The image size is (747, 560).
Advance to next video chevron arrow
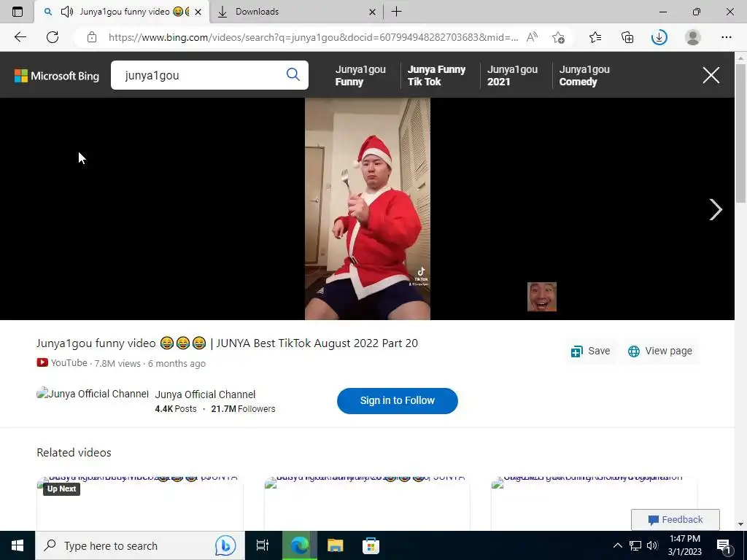[716, 209]
